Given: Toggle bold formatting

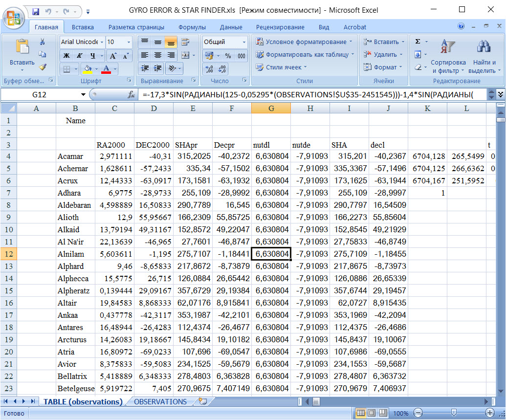Looking at the screenshot, I should coord(66,56).
